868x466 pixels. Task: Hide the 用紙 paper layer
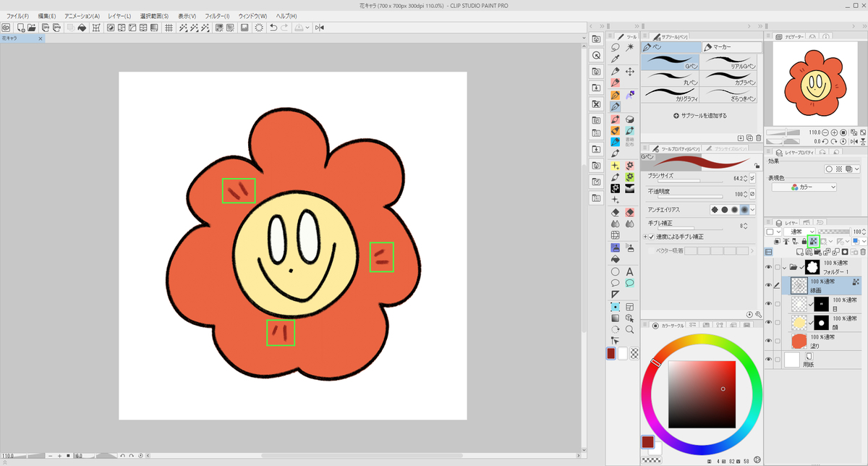point(768,359)
